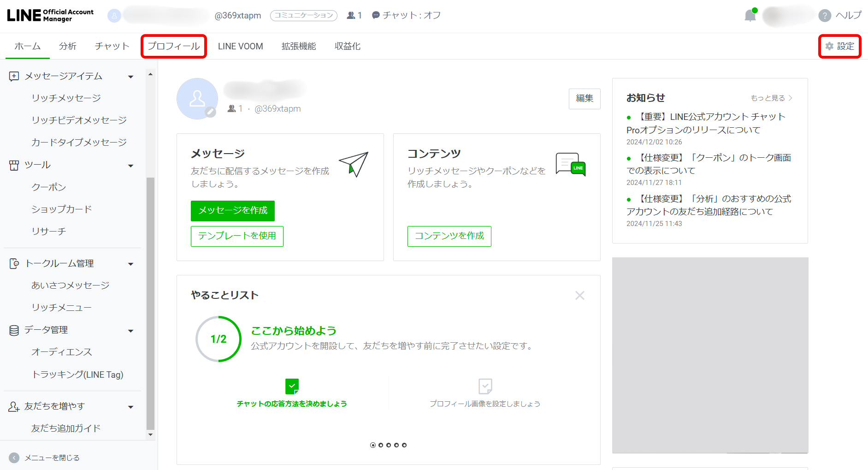Click the ヘルプ link
Screen dimensions: 868x470
coord(849,15)
